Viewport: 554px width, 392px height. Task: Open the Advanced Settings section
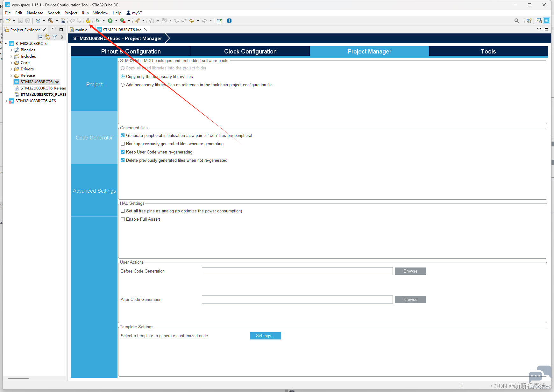pos(94,191)
